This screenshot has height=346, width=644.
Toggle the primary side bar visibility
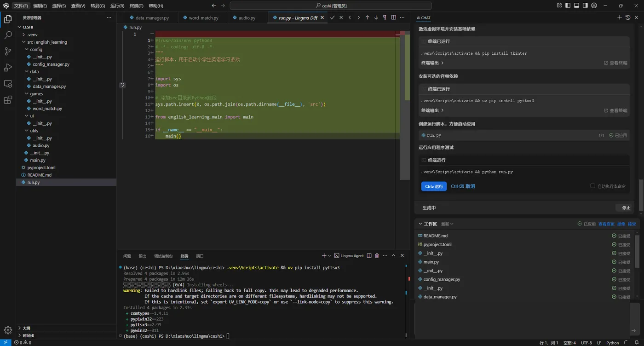(x=568, y=6)
